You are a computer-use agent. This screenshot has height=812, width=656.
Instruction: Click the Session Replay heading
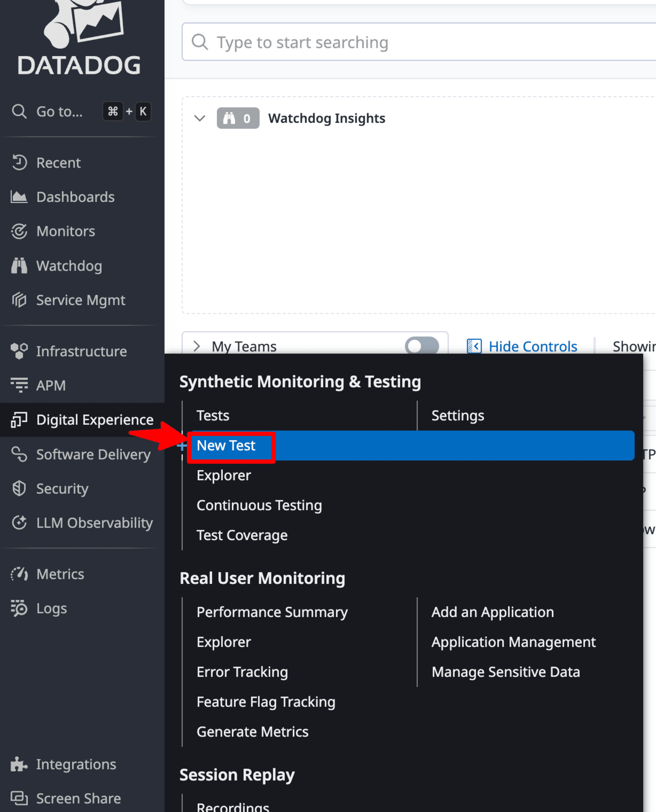click(237, 775)
